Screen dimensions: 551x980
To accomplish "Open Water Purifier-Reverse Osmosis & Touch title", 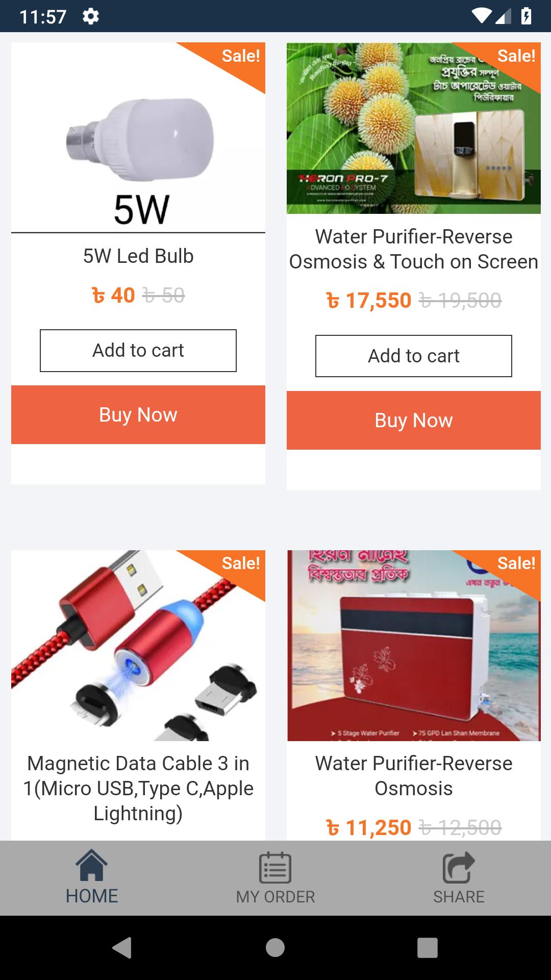I will tap(414, 249).
